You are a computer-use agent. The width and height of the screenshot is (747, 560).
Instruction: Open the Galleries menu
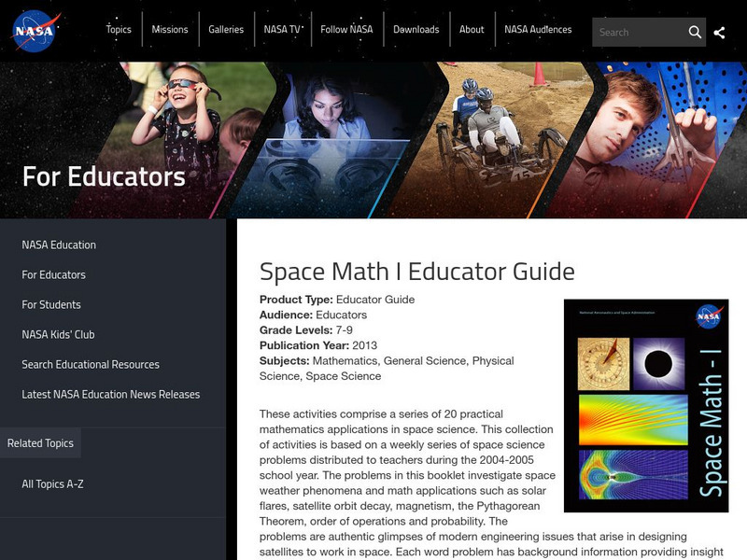point(226,30)
